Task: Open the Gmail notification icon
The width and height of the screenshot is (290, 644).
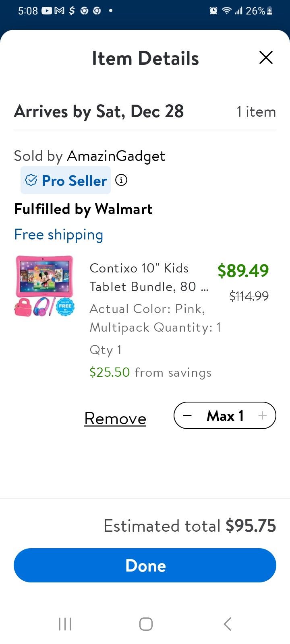Action: pyautogui.click(x=60, y=11)
